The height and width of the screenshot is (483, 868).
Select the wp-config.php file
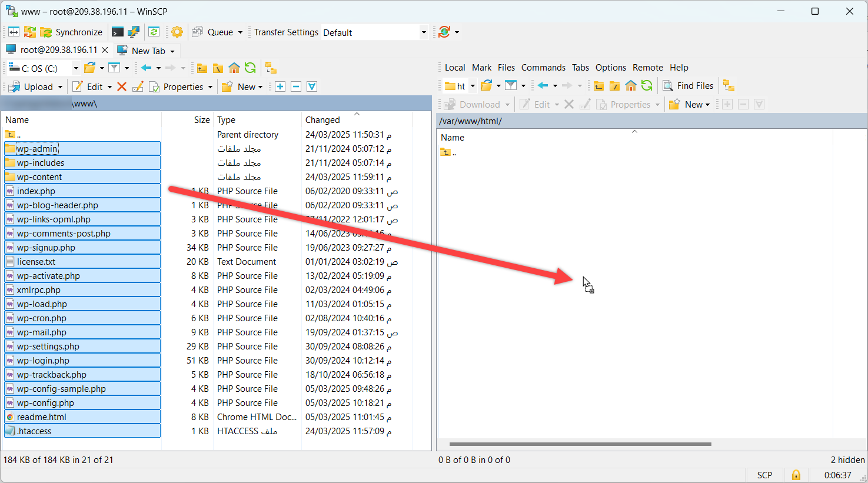click(82, 403)
